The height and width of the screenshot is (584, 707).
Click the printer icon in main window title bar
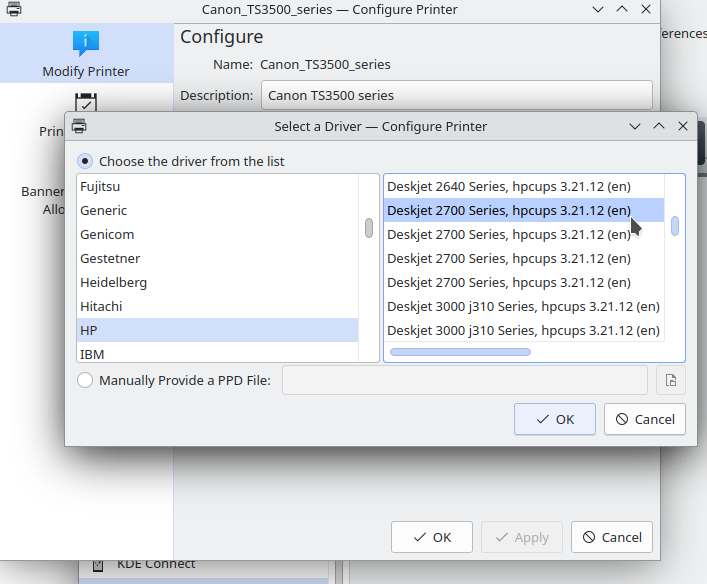click(x=14, y=9)
